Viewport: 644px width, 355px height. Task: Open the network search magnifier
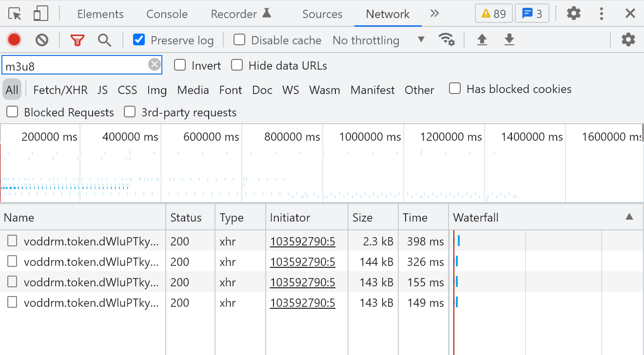[x=104, y=40]
